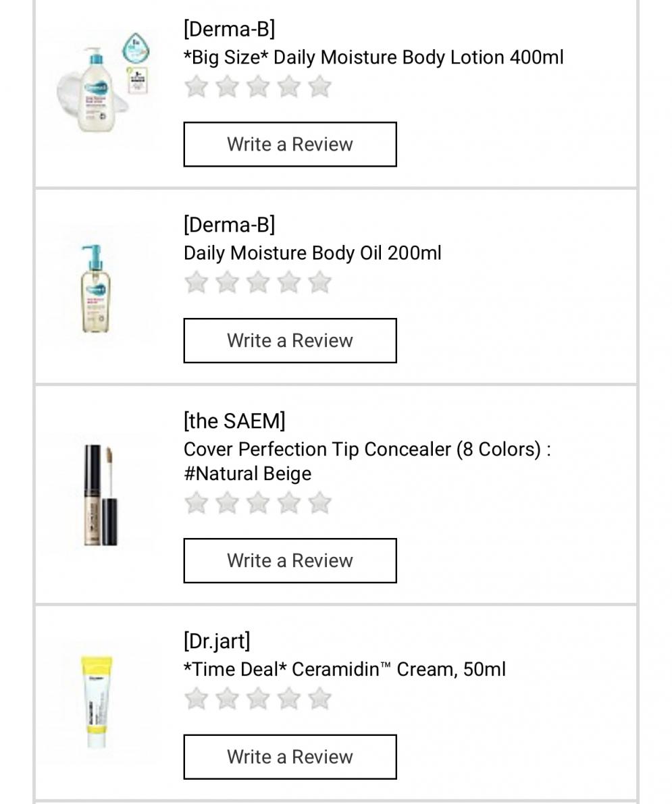The image size is (672, 804).
Task: Open the SAEM concealer thumbnail
Action: (99, 495)
